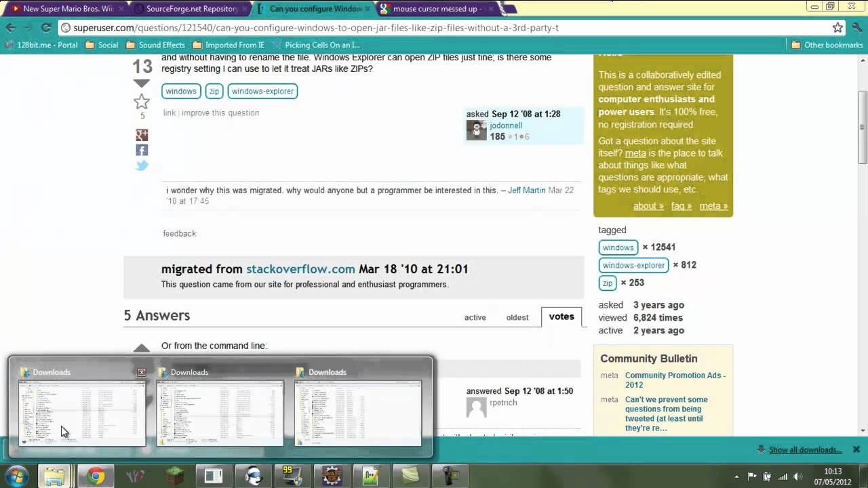
Task: Upvote the first answer with the up arrow
Action: click(142, 348)
